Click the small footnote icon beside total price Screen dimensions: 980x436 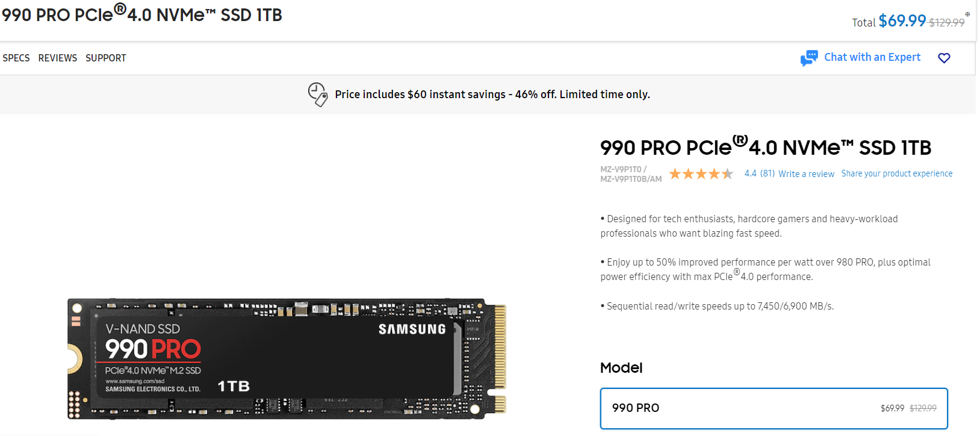point(967,14)
